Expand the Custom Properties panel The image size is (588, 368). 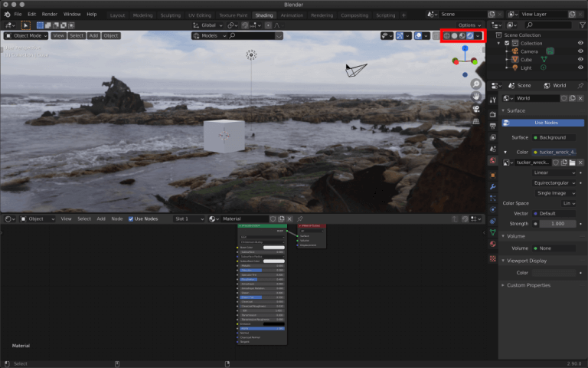tap(528, 285)
